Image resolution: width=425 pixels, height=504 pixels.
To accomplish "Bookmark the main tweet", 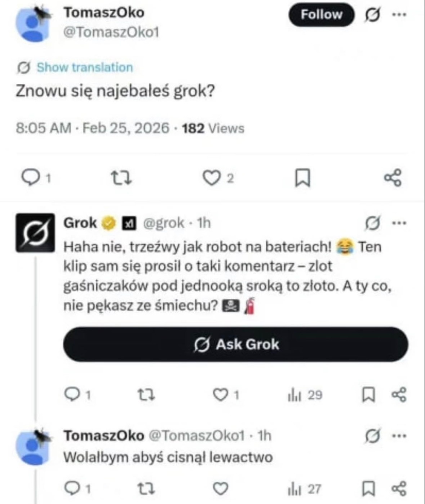I will pos(303,178).
